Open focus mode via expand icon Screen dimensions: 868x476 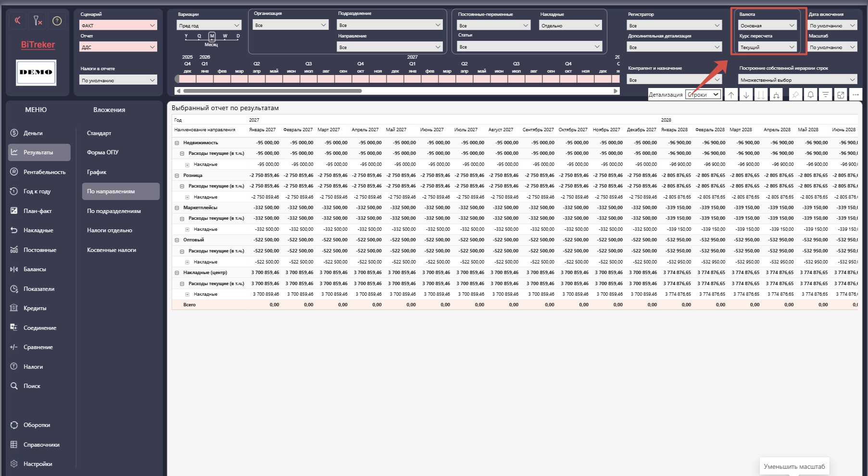click(840, 95)
